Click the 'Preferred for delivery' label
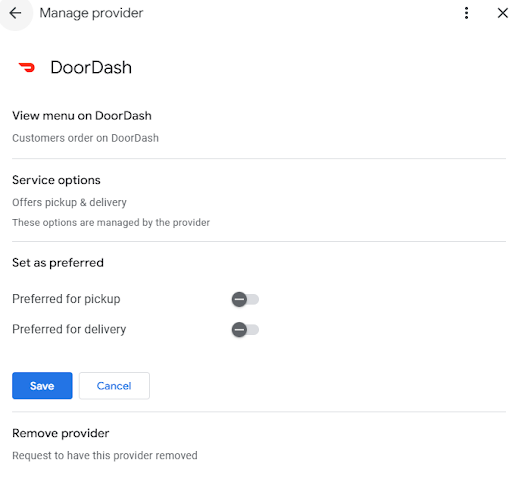Screen dimensions: 512x482 [69, 329]
